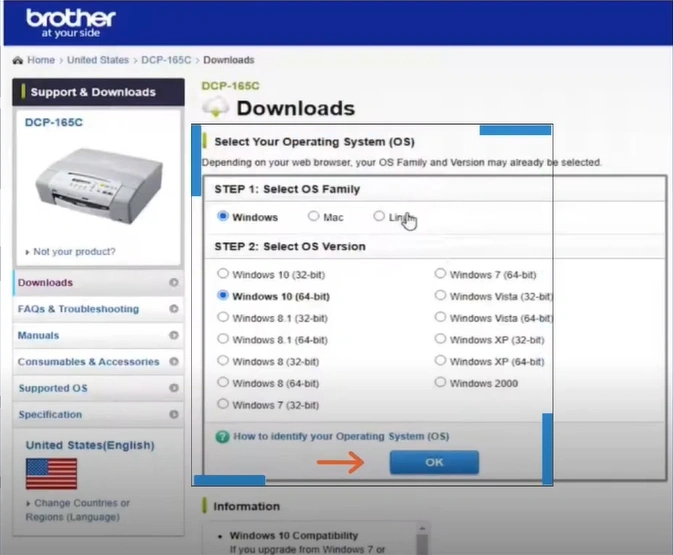
Task: Click the arrow icon beside Specification
Action: click(x=174, y=415)
